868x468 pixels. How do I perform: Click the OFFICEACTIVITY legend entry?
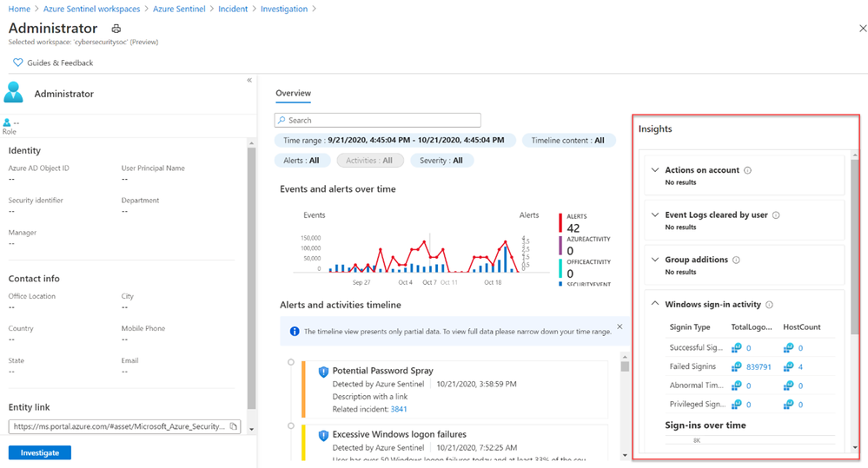(x=585, y=268)
